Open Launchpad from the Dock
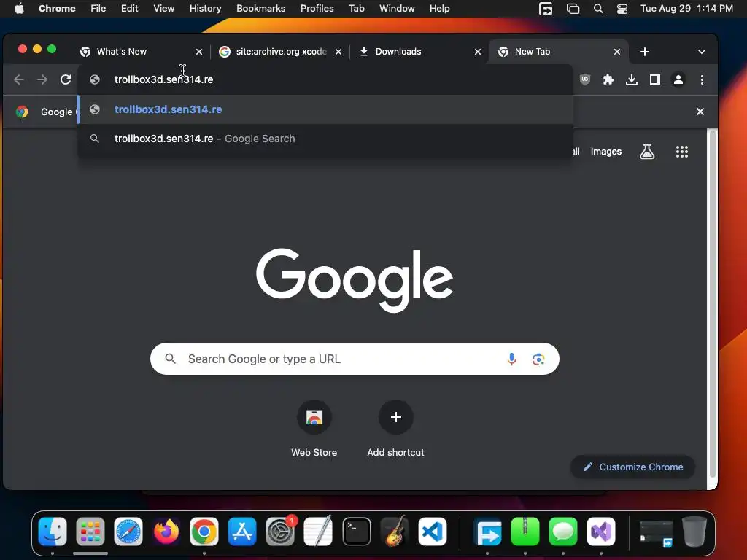Screen dimensions: 747x560 90,532
